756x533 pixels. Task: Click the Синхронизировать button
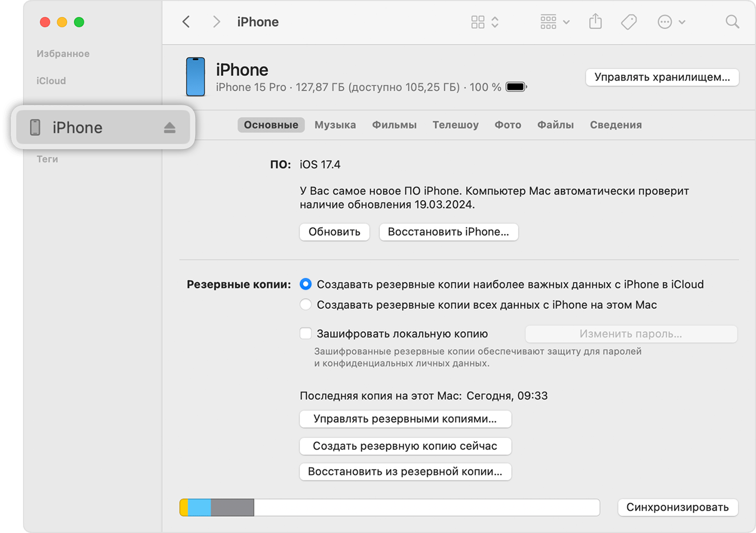pyautogui.click(x=677, y=507)
